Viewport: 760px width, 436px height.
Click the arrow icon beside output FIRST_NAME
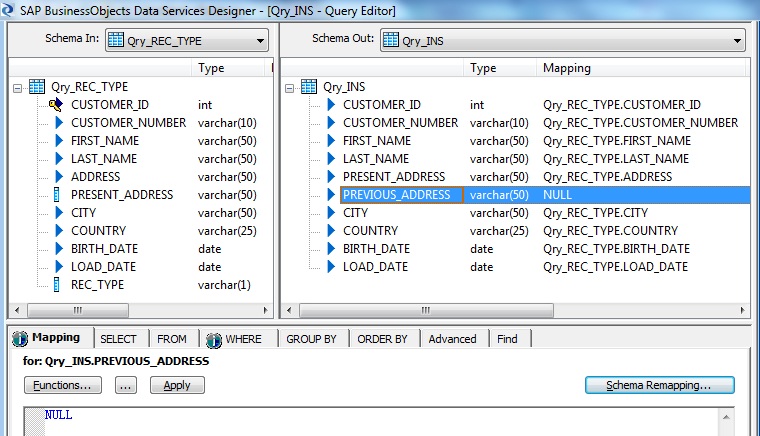[331, 140]
